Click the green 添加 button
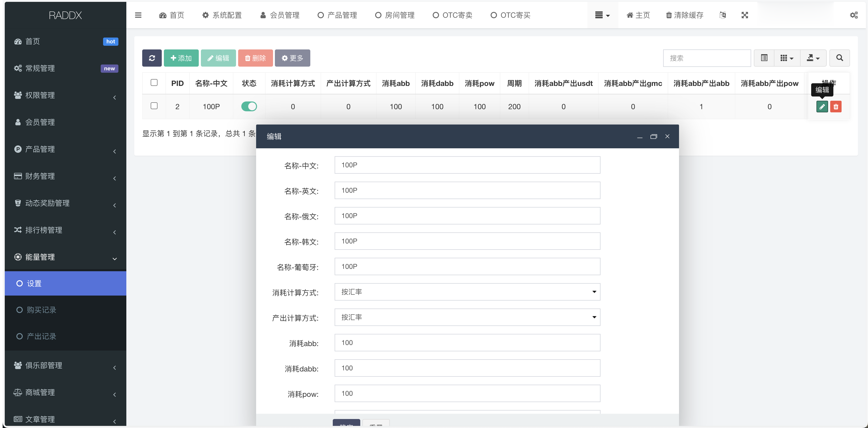This screenshot has height=428, width=868. (181, 58)
